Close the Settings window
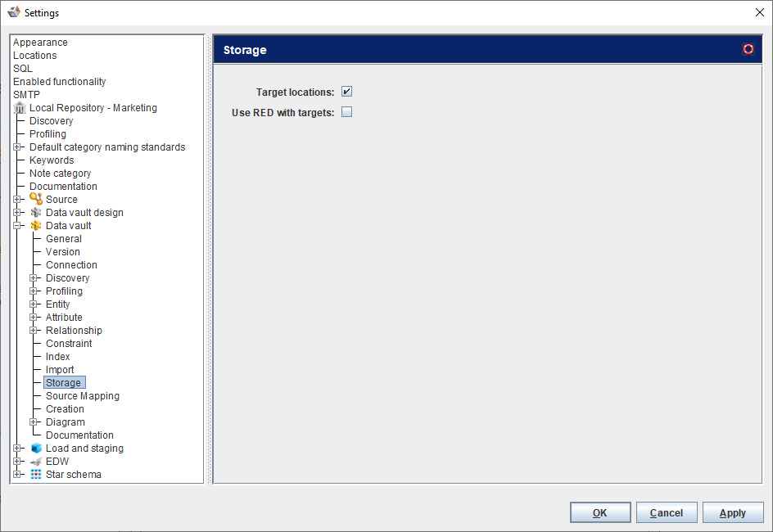The image size is (773, 532). tap(757, 12)
